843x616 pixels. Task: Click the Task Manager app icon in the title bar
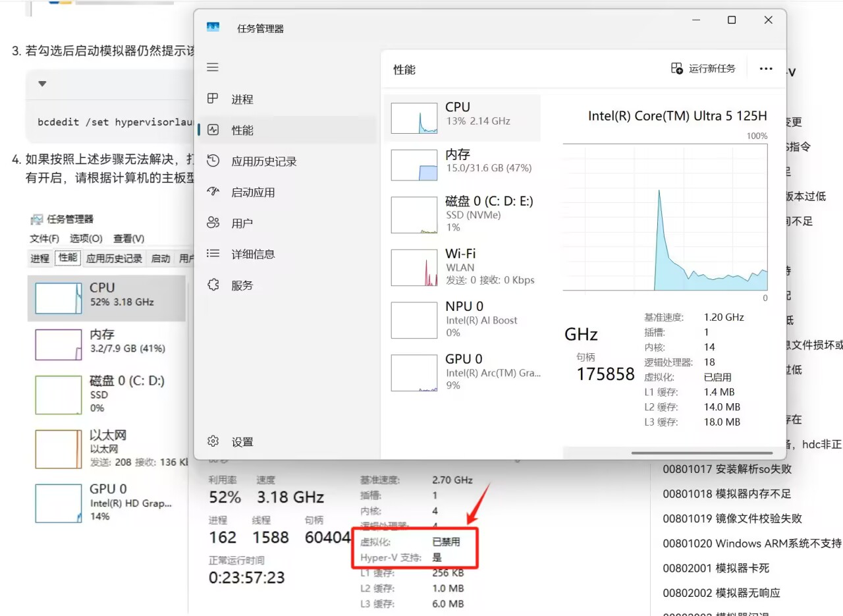coord(213,28)
